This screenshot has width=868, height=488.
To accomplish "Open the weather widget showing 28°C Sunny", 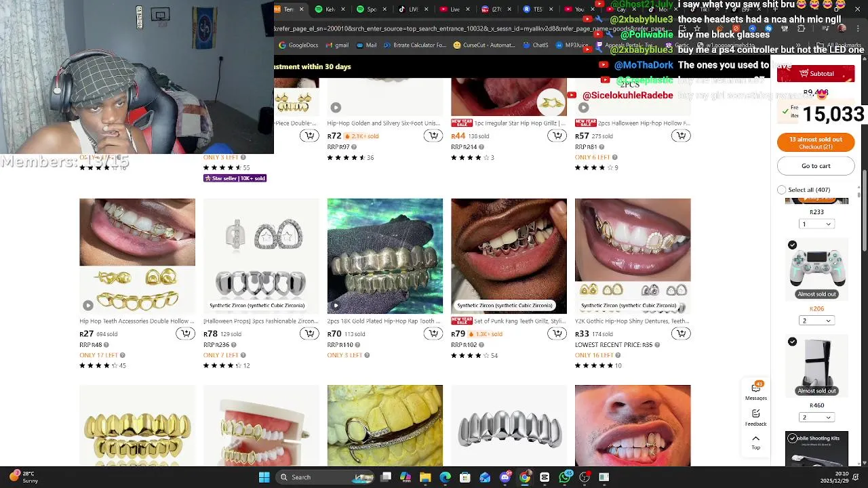I will tap(24, 477).
